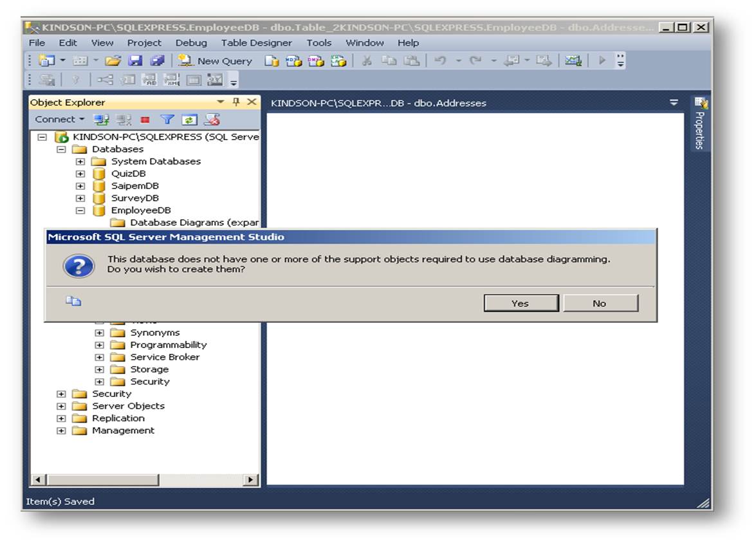Click the Undo icon on the toolbar
Viewport: 756px width, 543px height.
point(438,60)
